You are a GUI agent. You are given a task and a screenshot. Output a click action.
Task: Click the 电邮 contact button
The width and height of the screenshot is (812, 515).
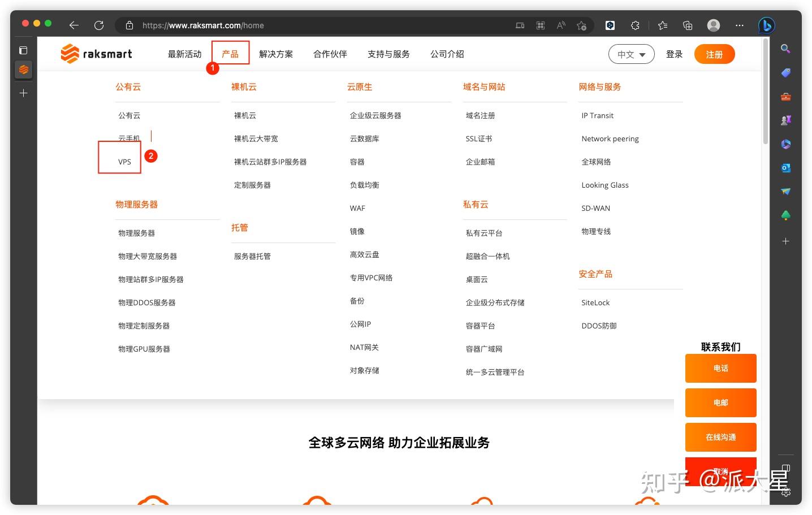click(x=720, y=403)
